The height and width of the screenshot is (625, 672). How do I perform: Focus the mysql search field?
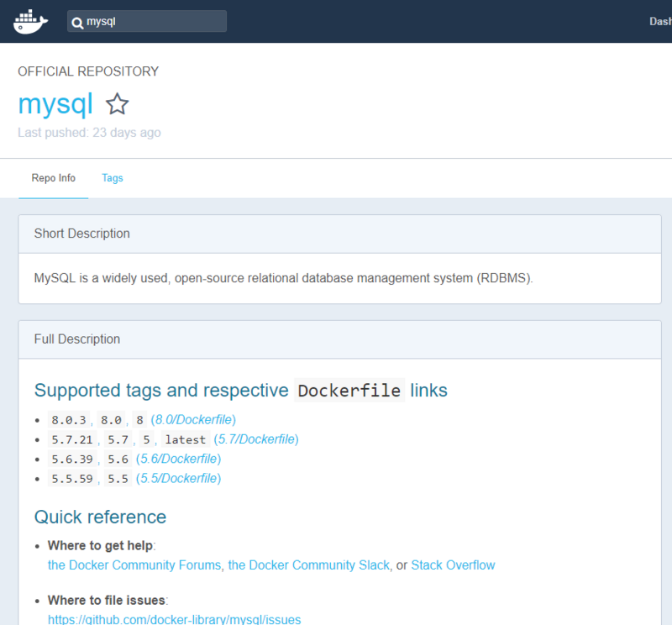pos(147,21)
